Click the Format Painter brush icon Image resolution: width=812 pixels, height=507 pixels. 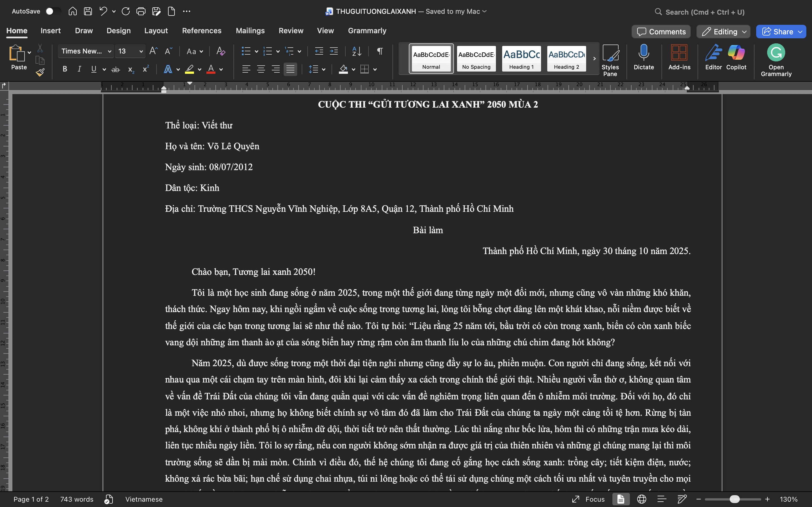tap(40, 72)
